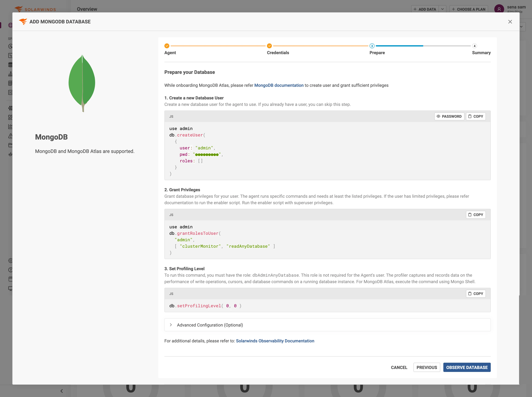This screenshot has width=532, height=397.
Task: Click the Credentials step label
Action: point(278,53)
